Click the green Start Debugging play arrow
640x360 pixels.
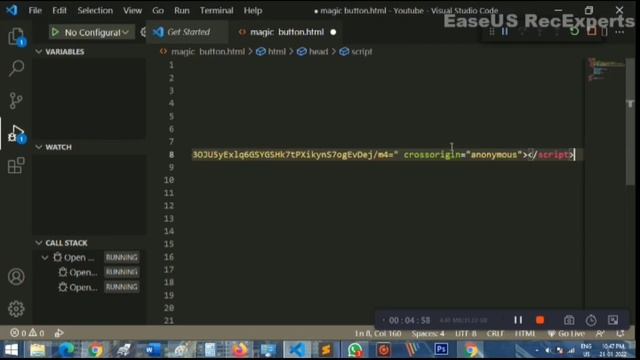[55, 32]
